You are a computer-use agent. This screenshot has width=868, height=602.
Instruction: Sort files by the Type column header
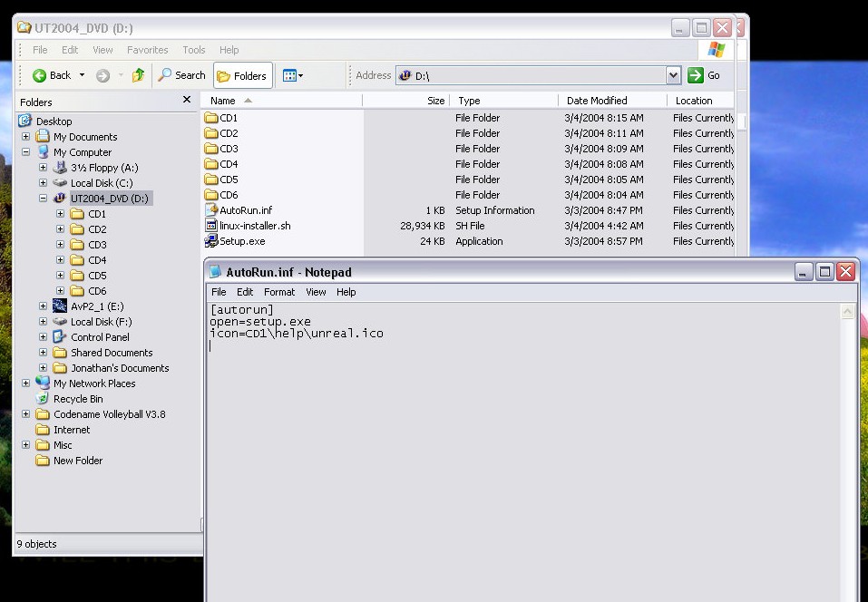pyautogui.click(x=503, y=101)
